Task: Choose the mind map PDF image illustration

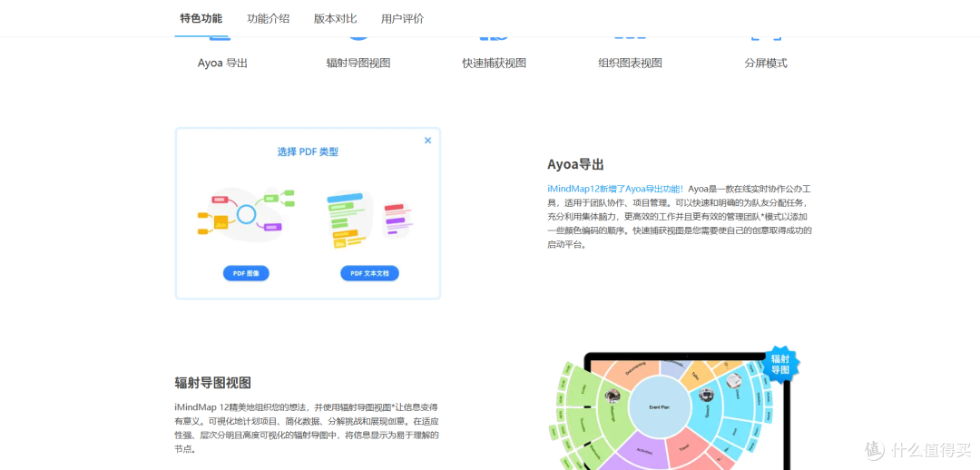Action: (x=246, y=216)
